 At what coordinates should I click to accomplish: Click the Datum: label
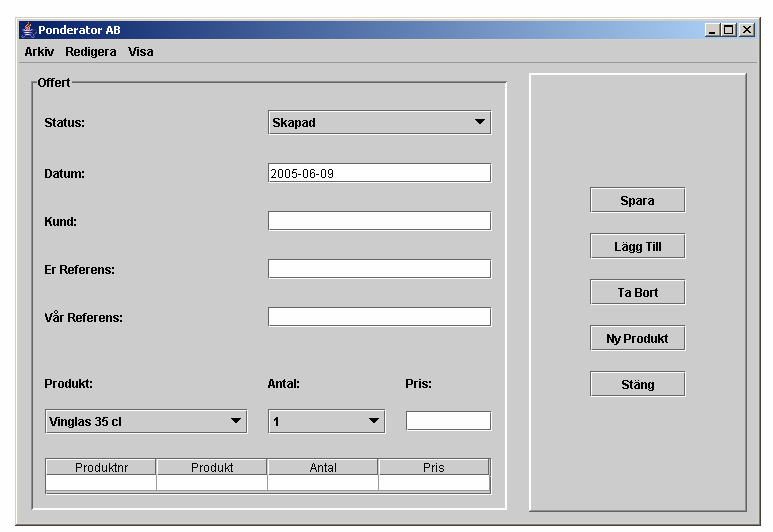click(65, 174)
